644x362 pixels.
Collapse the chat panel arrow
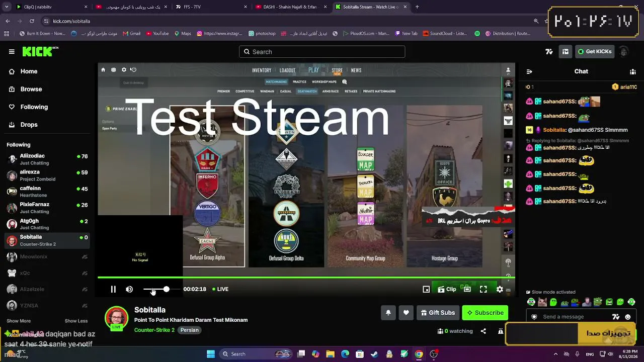point(529,71)
